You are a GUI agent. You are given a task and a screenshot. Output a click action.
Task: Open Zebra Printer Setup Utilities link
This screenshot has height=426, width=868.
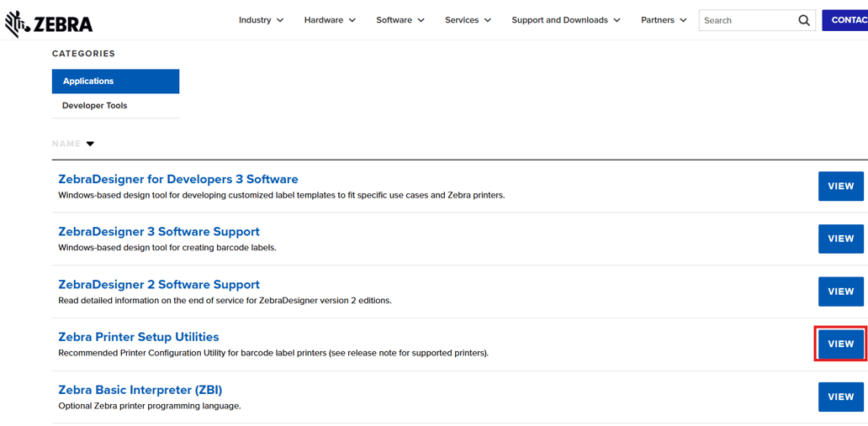[x=138, y=337]
